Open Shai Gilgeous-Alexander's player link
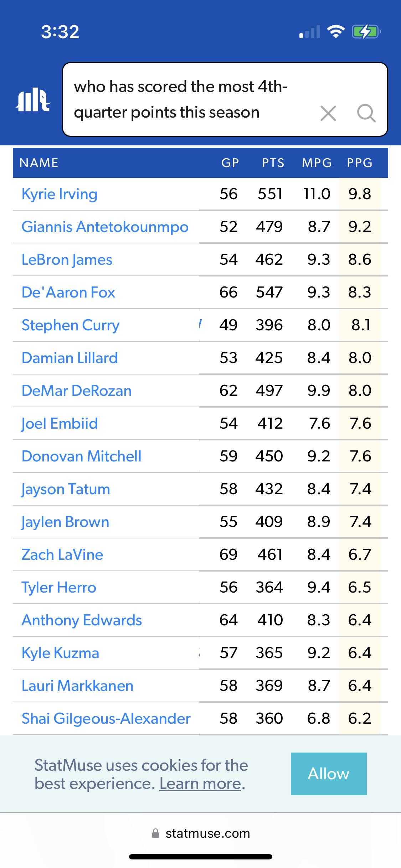This screenshot has height=868, width=401. pyautogui.click(x=106, y=719)
